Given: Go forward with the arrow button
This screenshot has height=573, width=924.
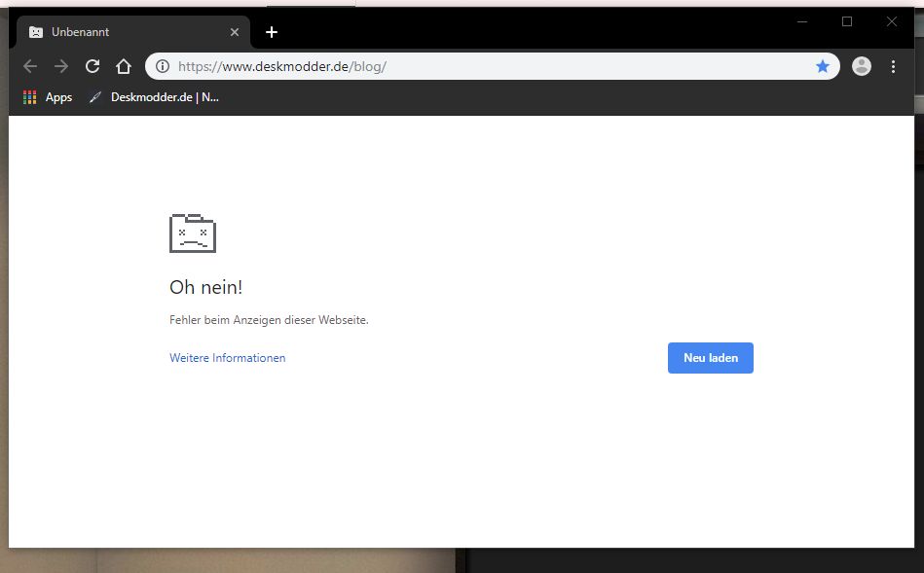Looking at the screenshot, I should [61, 66].
